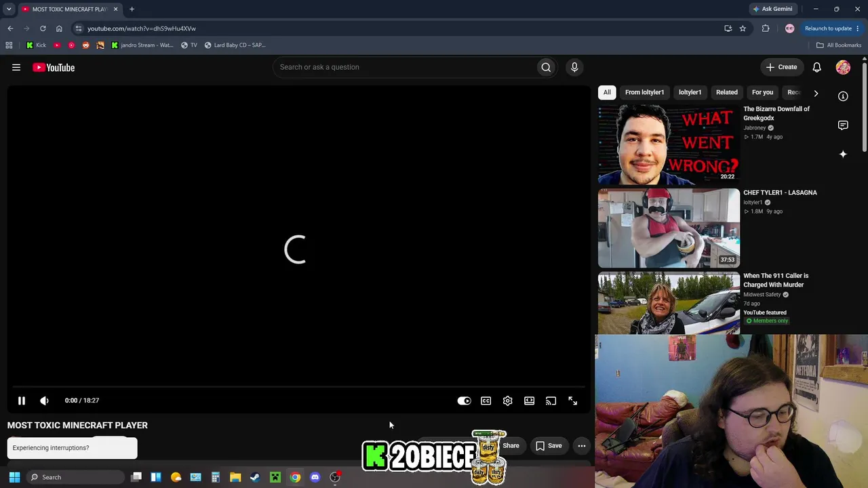Open the Windows Start menu
The height and width of the screenshot is (488, 868).
[14, 477]
